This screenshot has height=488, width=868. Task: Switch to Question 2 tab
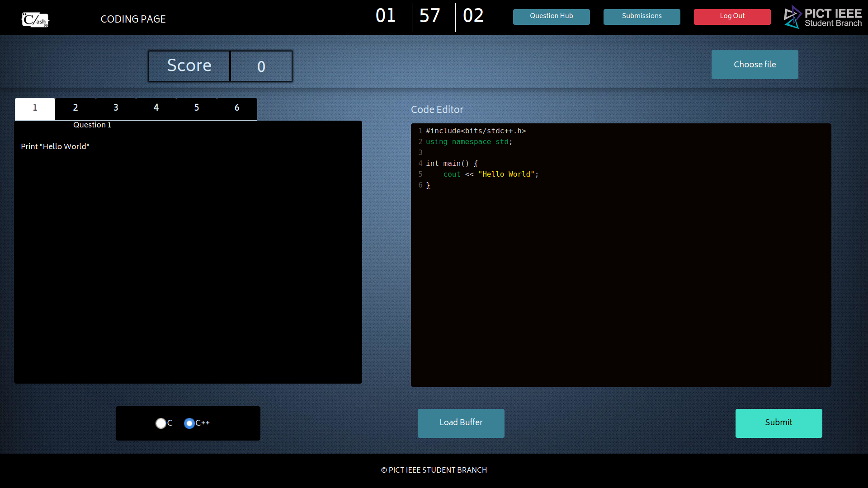point(75,107)
